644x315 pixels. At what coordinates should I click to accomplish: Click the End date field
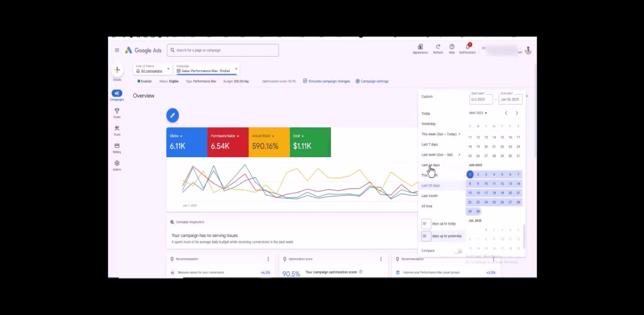pos(511,98)
